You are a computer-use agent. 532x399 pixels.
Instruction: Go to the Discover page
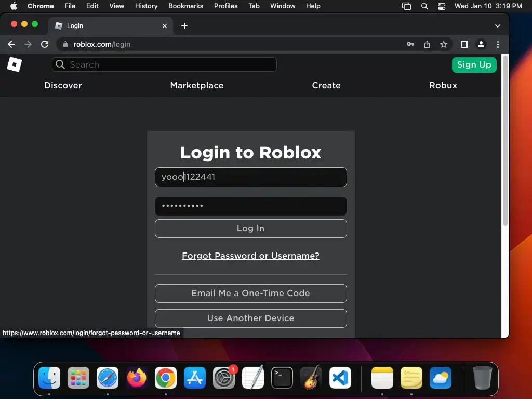pyautogui.click(x=63, y=85)
